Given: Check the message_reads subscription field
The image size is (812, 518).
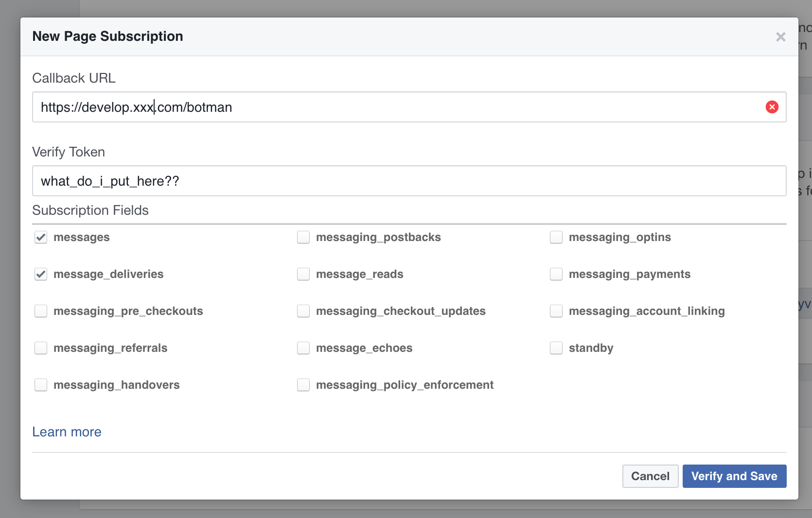Looking at the screenshot, I should 303,274.
